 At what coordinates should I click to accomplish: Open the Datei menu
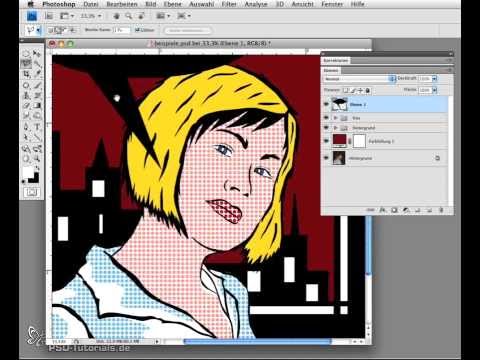(x=91, y=4)
